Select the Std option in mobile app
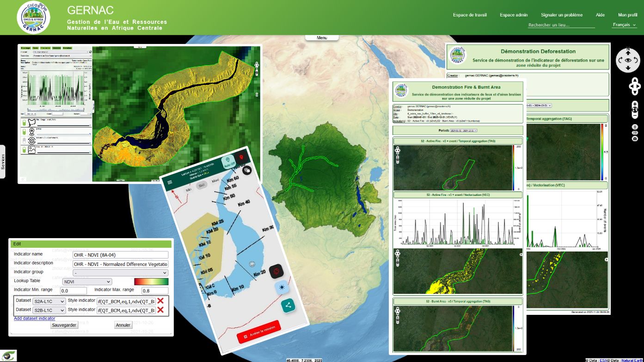 pyautogui.click(x=202, y=185)
